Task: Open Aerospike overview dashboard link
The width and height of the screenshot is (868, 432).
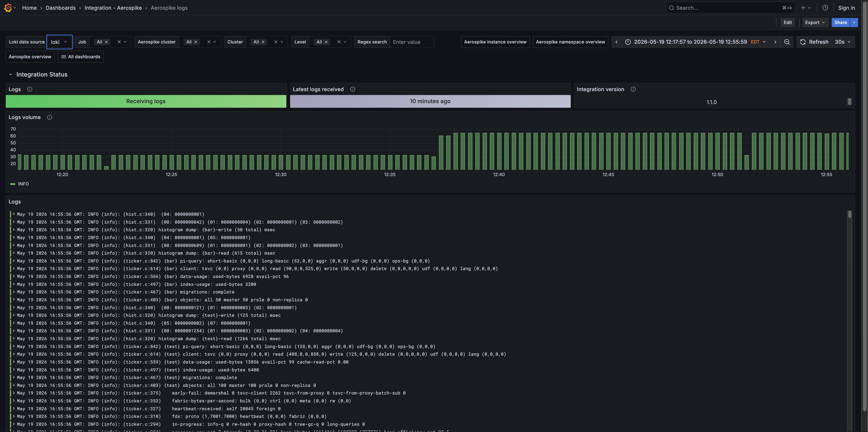Action: pos(30,57)
